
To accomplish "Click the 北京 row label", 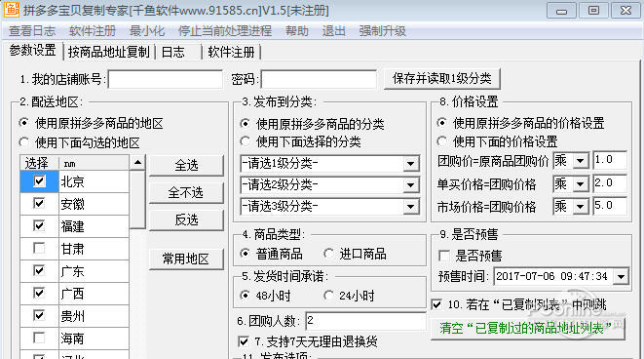I will coord(73,181).
